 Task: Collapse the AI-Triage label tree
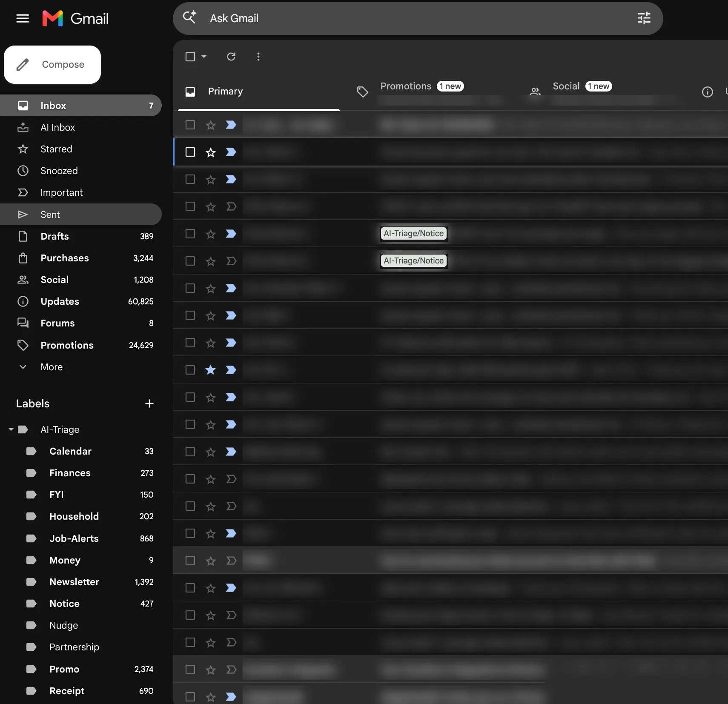[x=11, y=429]
